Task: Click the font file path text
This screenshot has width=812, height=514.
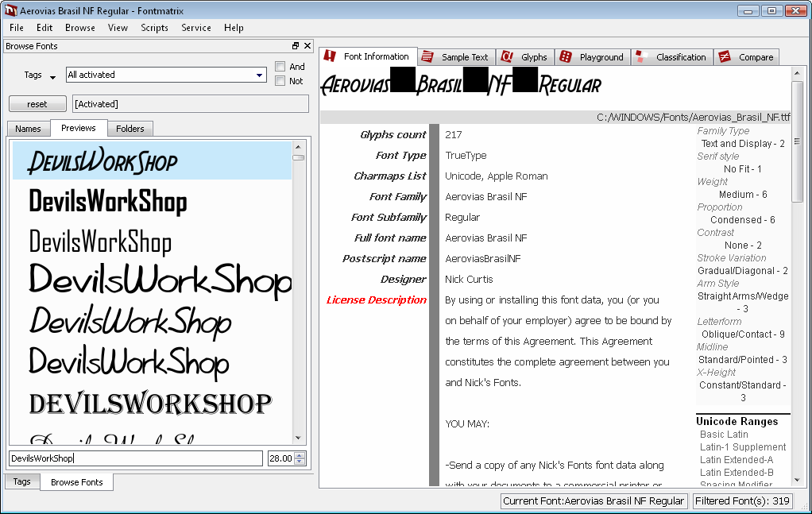Action: coord(694,117)
